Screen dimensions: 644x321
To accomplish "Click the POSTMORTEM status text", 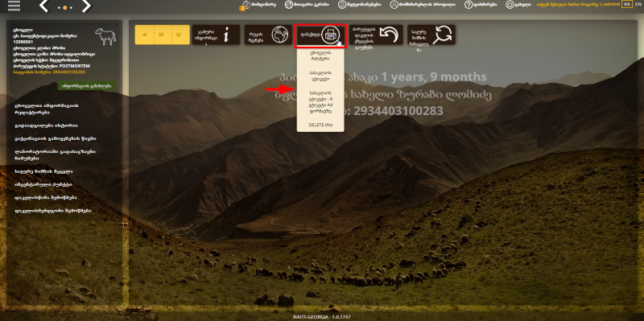I will (x=74, y=66).
